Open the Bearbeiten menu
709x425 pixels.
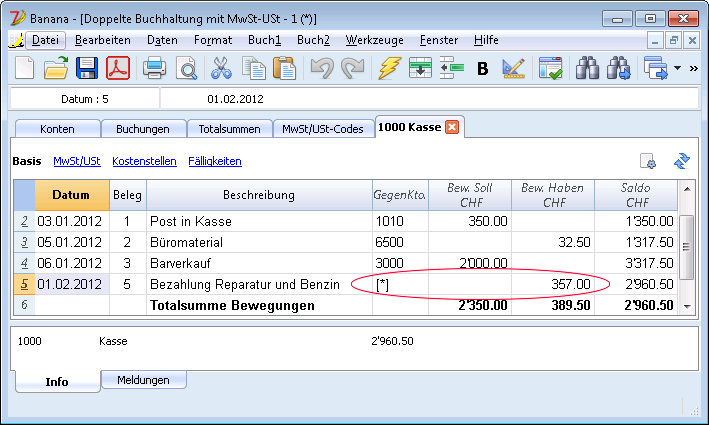(103, 40)
